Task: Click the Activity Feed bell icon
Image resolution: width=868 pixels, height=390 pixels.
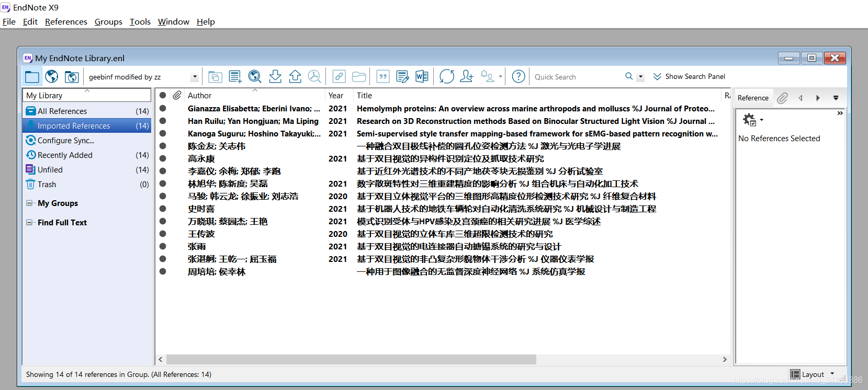Action: tap(487, 77)
